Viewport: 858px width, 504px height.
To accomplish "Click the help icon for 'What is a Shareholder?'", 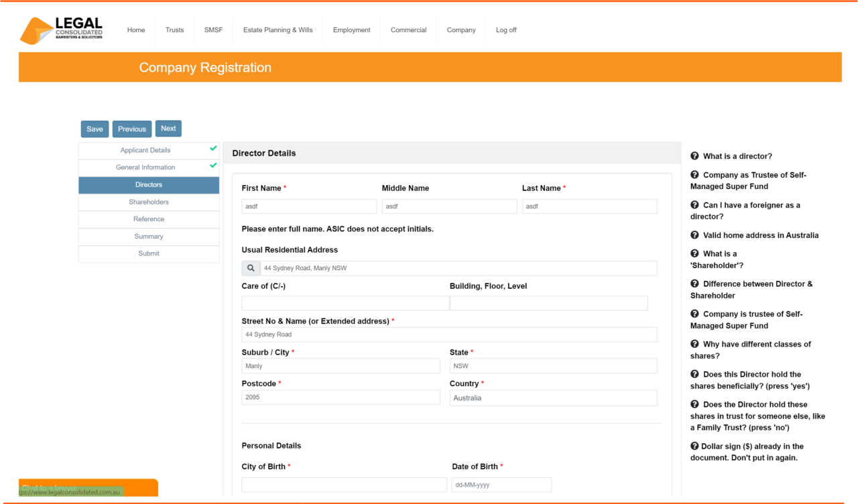I will (694, 253).
